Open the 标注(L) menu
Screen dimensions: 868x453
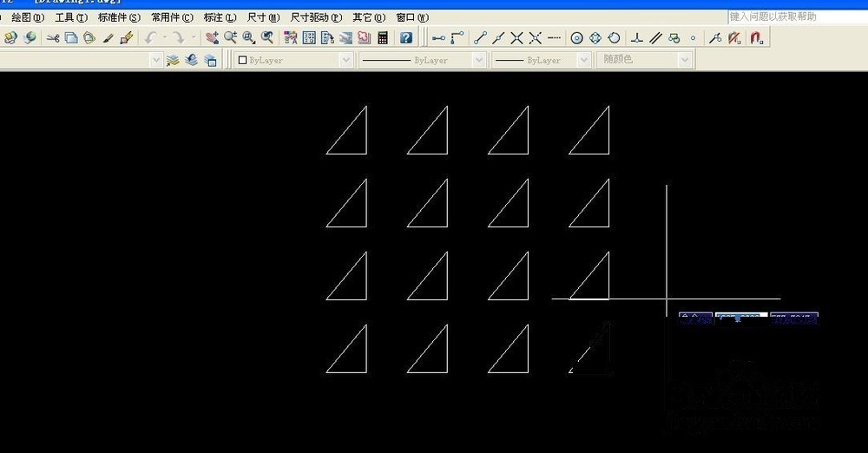tap(220, 17)
